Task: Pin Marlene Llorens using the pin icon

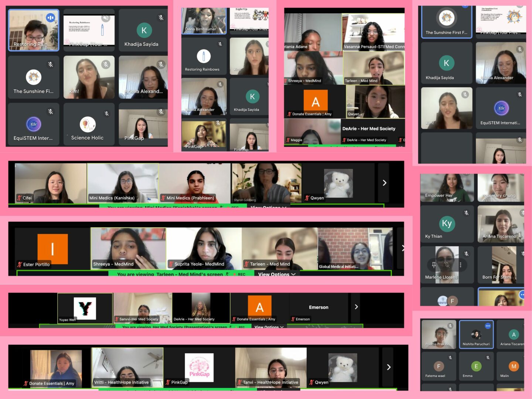Action: click(x=434, y=265)
